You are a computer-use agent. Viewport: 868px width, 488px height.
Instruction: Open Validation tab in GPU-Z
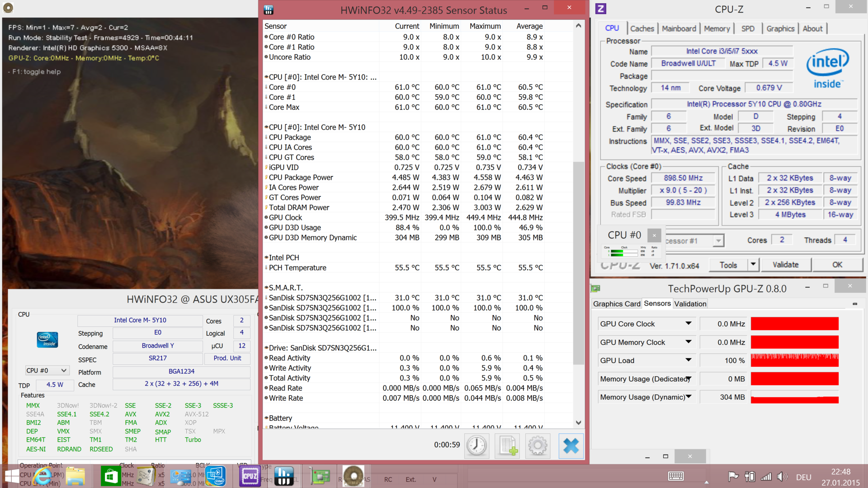click(x=690, y=304)
